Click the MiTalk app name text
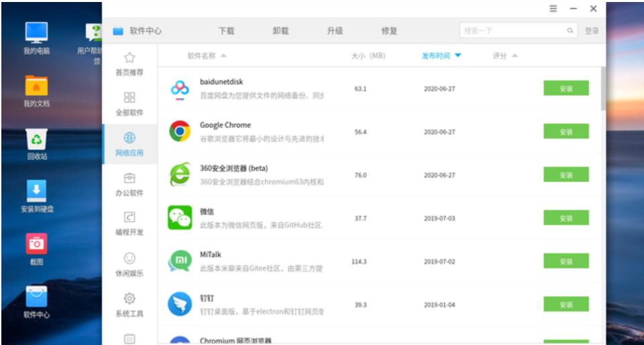The height and width of the screenshot is (345, 644). tap(210, 255)
